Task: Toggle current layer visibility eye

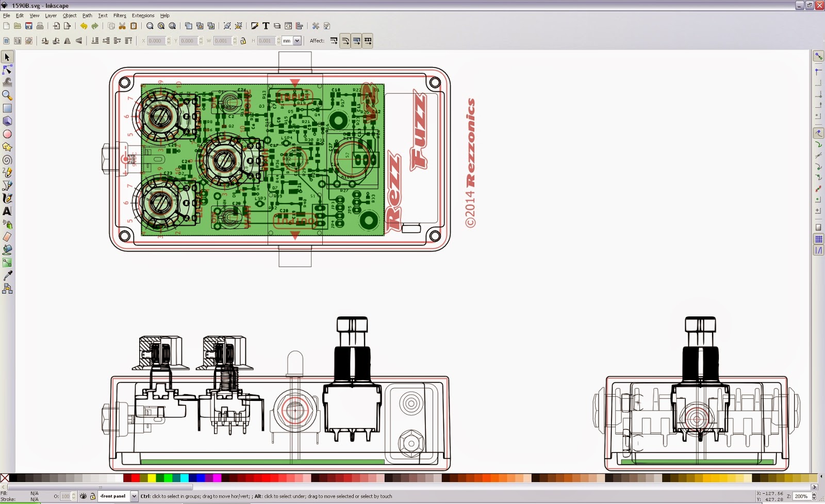Action: point(84,496)
